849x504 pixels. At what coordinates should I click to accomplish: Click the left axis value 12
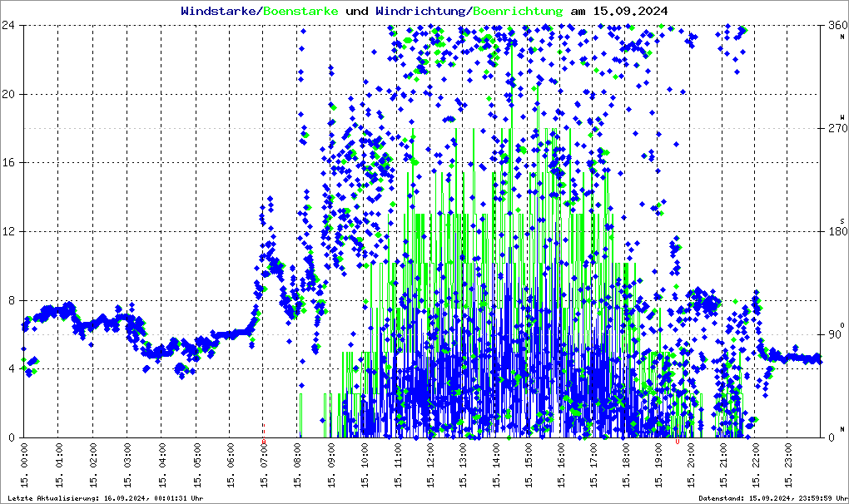pyautogui.click(x=8, y=231)
